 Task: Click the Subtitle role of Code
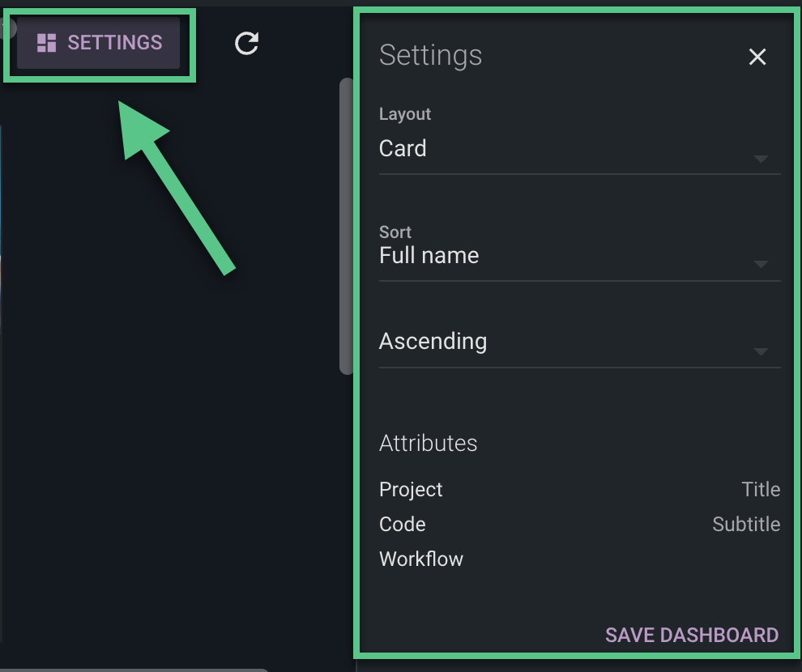pos(746,525)
